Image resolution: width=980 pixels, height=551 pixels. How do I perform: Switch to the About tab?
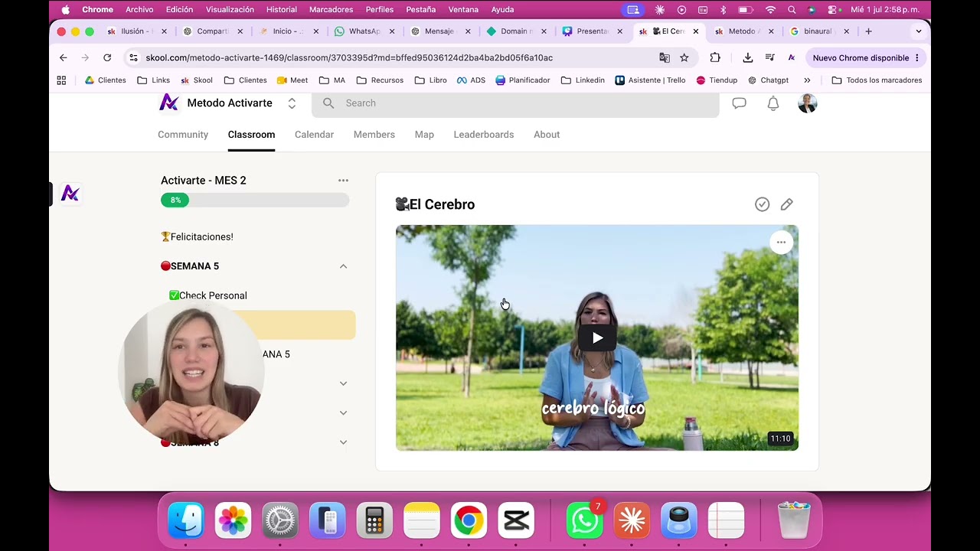(547, 135)
